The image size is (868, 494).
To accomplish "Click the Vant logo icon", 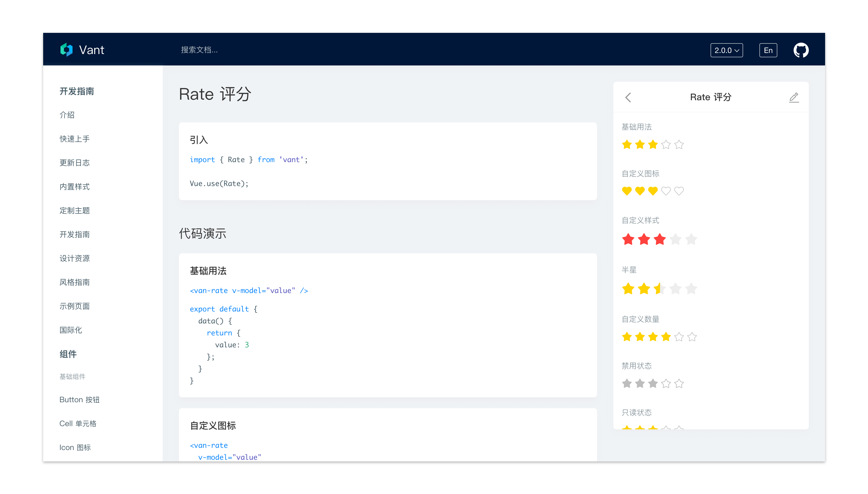I will pyautogui.click(x=67, y=50).
